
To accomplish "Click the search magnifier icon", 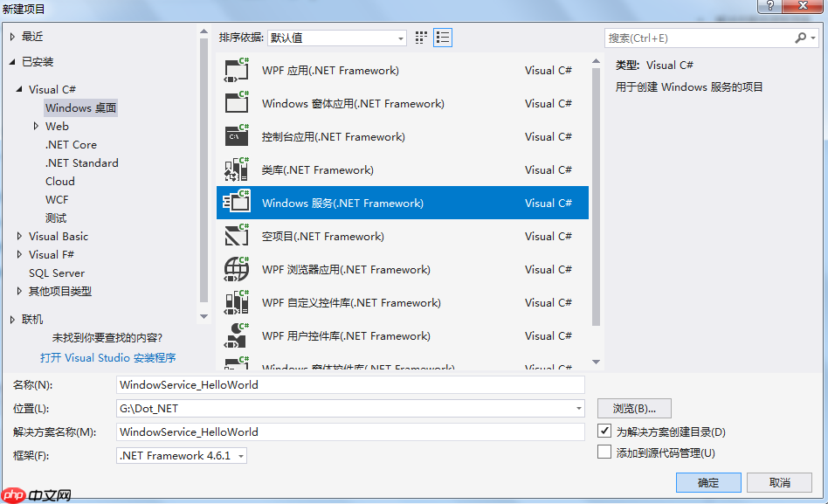I will [801, 38].
